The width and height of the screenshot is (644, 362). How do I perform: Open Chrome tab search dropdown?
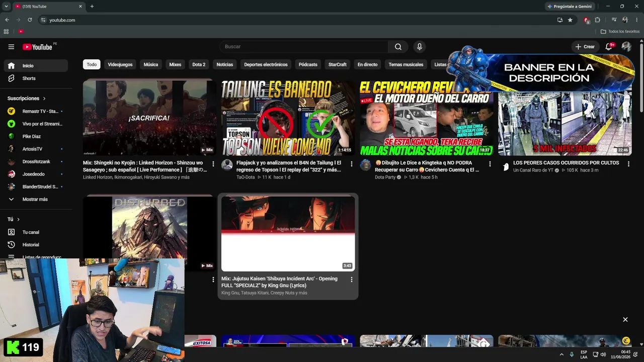6,7
